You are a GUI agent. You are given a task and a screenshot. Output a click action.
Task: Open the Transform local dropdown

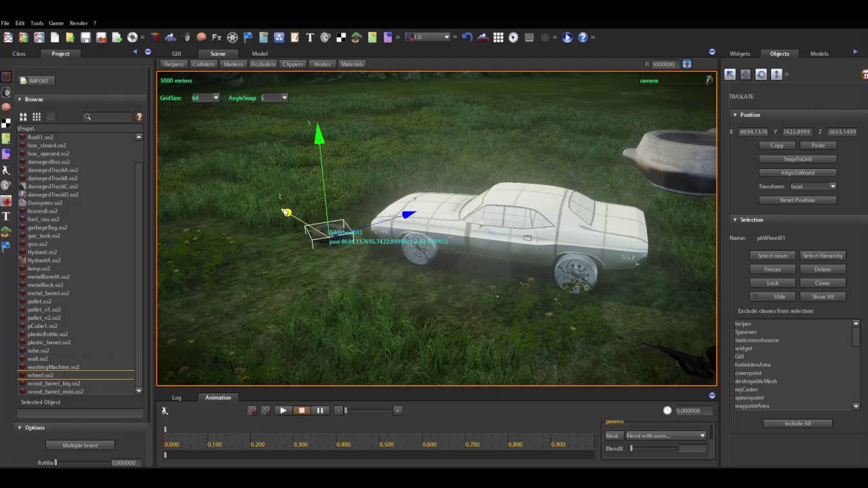(x=812, y=186)
